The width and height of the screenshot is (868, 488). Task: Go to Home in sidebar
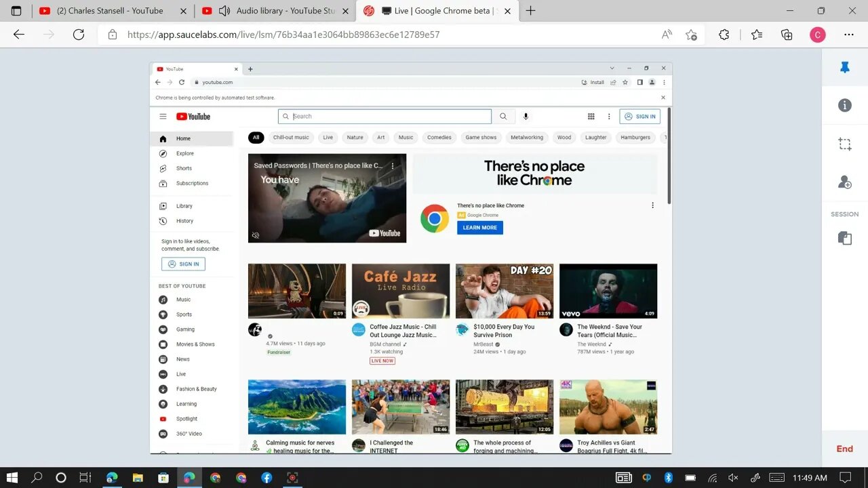click(193, 138)
